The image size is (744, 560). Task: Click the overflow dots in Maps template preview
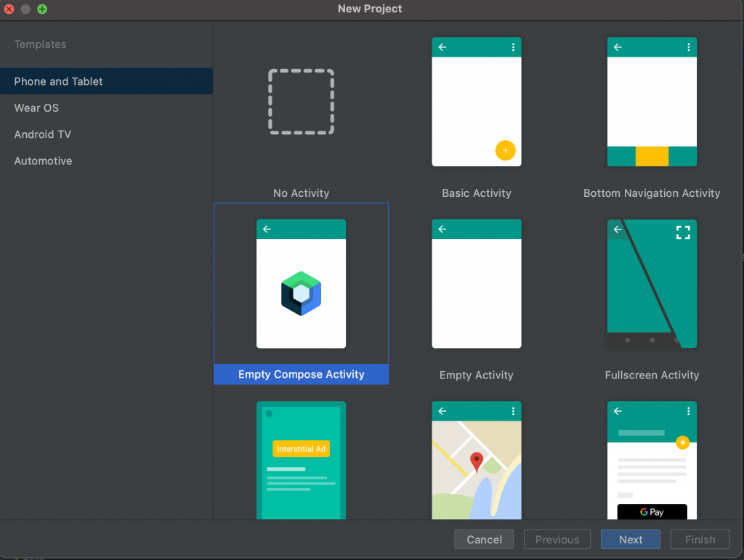pos(513,411)
